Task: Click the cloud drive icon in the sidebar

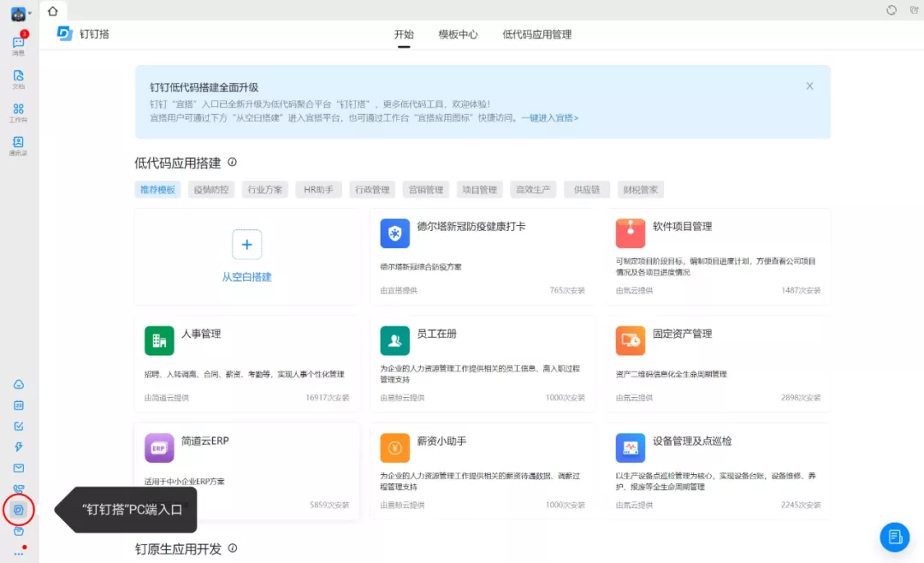Action: click(x=19, y=384)
